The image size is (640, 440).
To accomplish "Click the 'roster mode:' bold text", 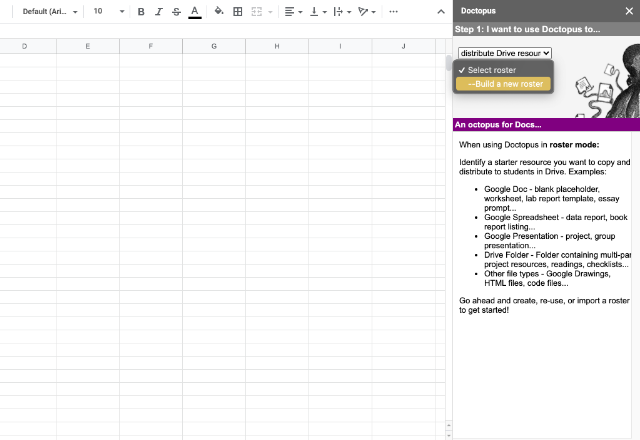I will click(574, 145).
